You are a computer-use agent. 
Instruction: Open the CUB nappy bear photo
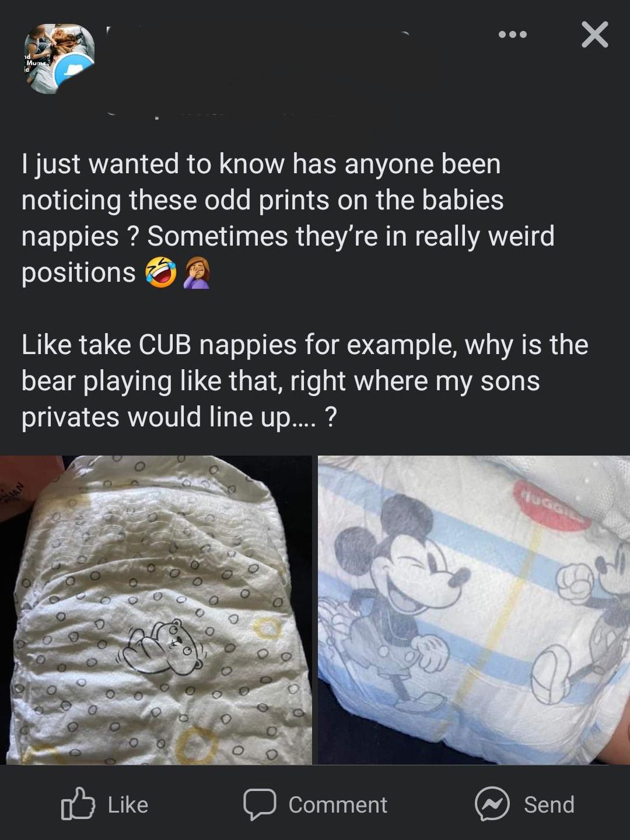[x=156, y=610]
